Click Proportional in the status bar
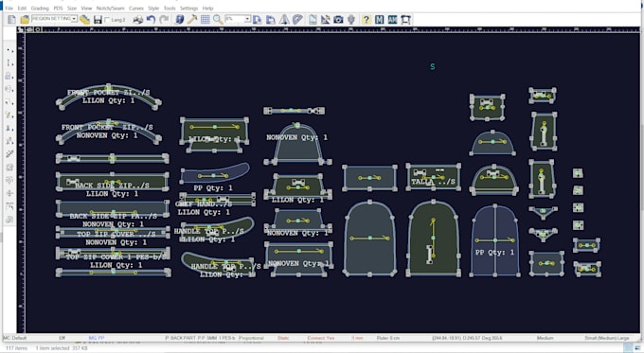 [x=251, y=338]
